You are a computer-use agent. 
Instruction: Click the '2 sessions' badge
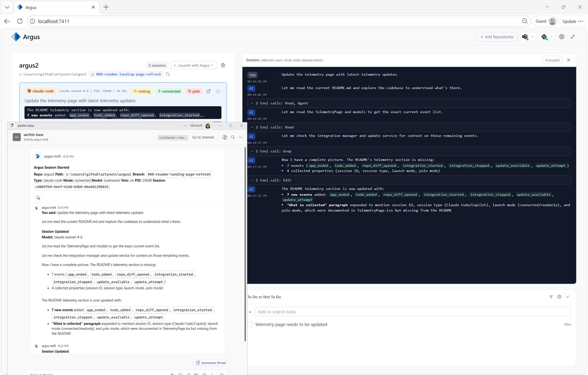click(x=157, y=65)
